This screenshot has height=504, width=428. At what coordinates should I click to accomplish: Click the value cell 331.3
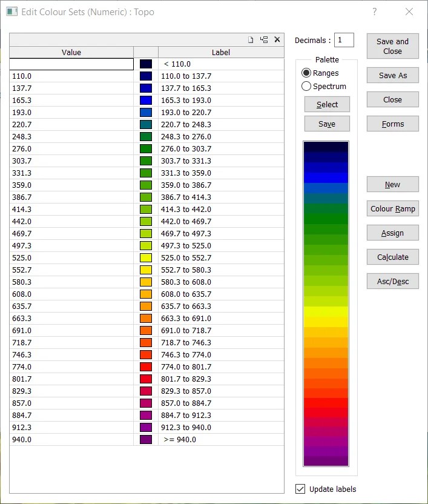(x=71, y=173)
